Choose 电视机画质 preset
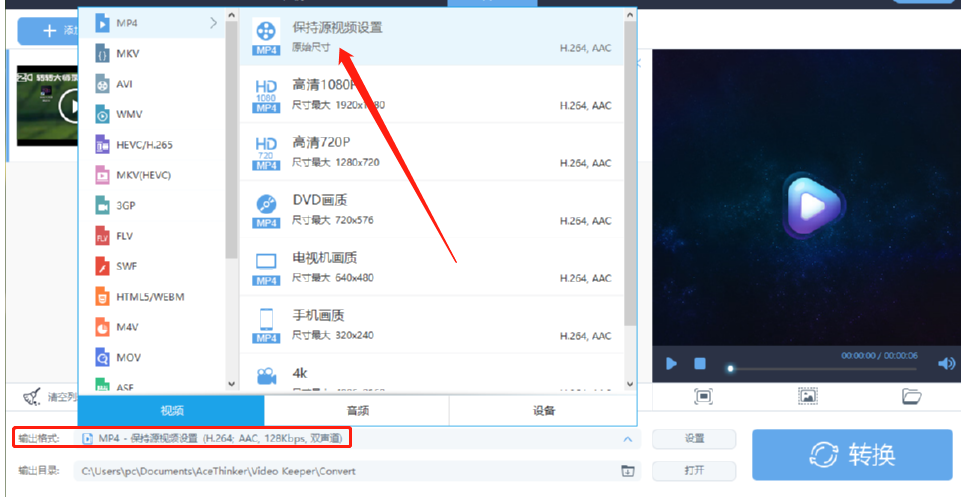Screen dimensions: 961x497 (x=431, y=267)
